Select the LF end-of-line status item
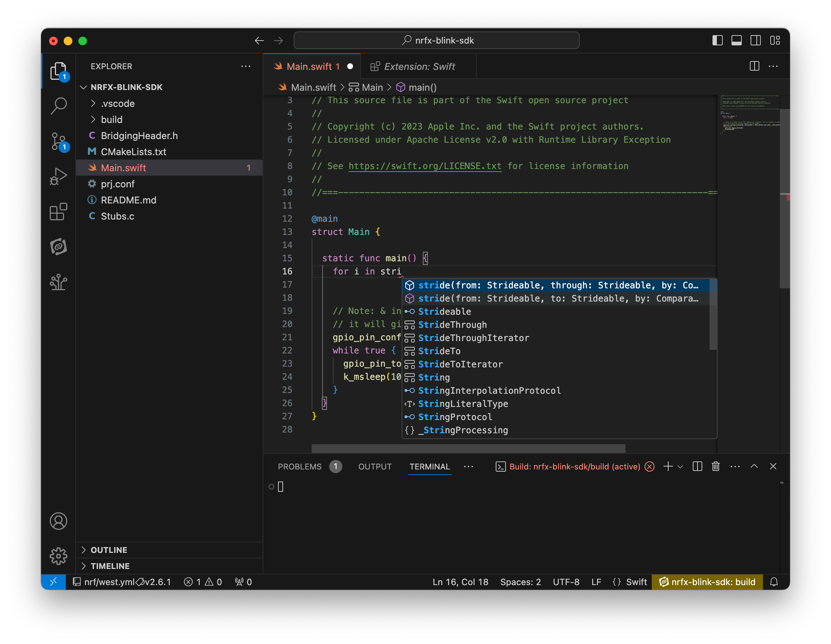Viewport: 831px width, 644px height. point(596,581)
